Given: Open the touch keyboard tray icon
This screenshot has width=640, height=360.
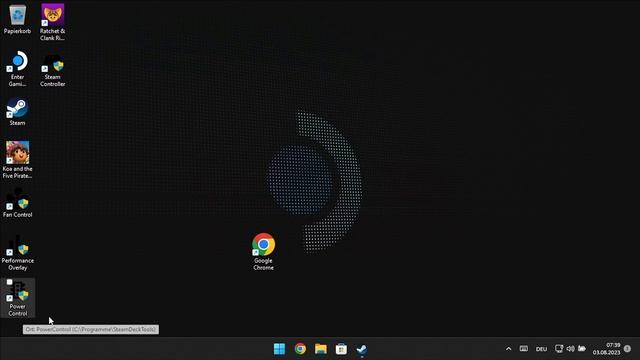Looking at the screenshot, I should click(524, 349).
